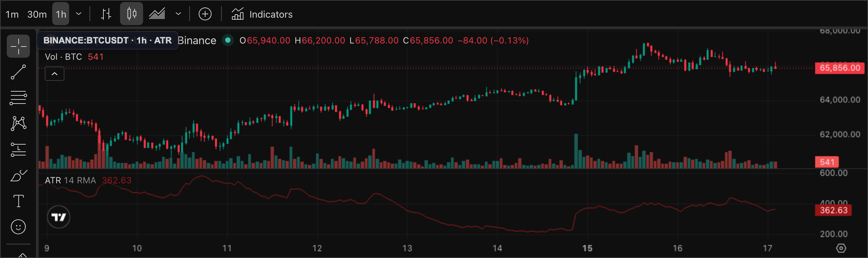The height and width of the screenshot is (258, 868).
Task: Switch to bars chart style
Action: [106, 14]
